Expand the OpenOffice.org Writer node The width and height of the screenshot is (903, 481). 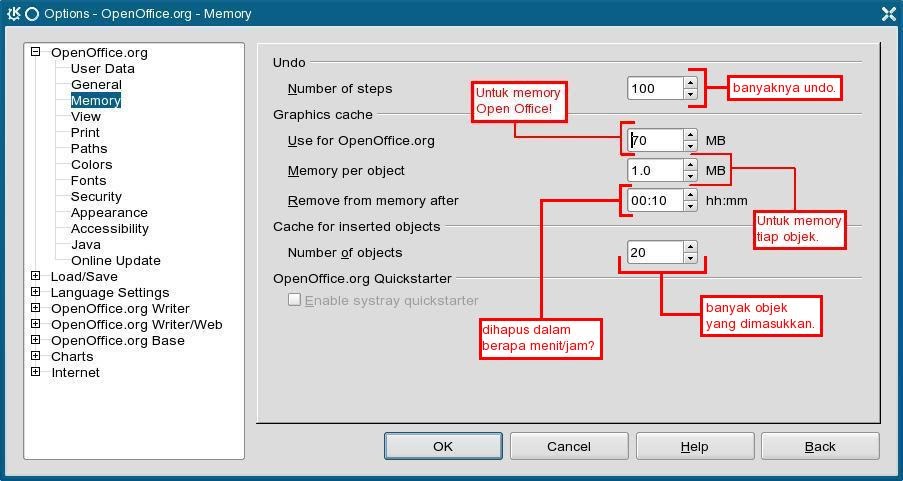pyautogui.click(x=36, y=308)
